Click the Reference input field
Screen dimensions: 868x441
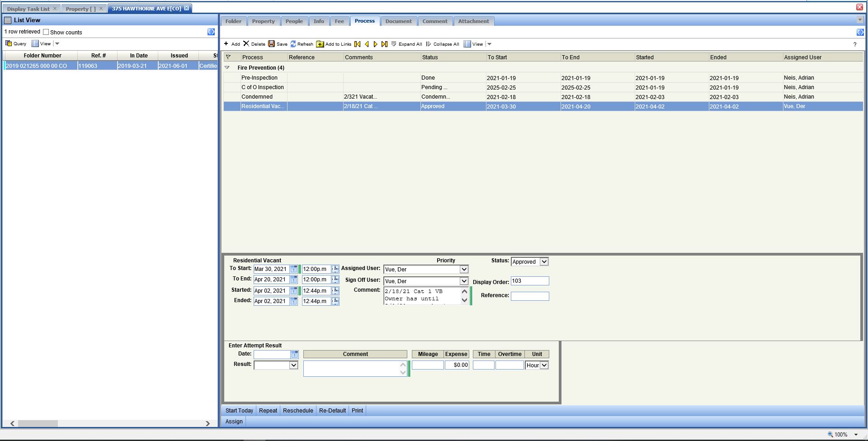tap(530, 296)
